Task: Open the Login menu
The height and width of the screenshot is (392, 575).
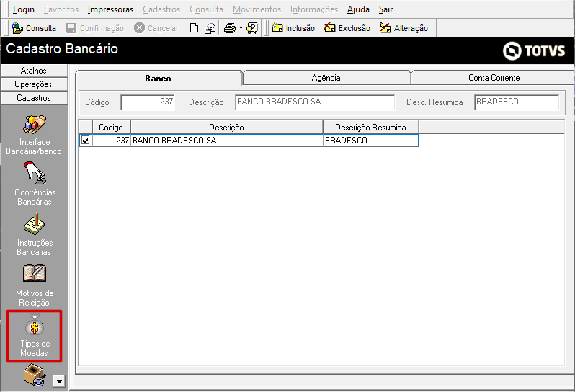Action: point(24,9)
